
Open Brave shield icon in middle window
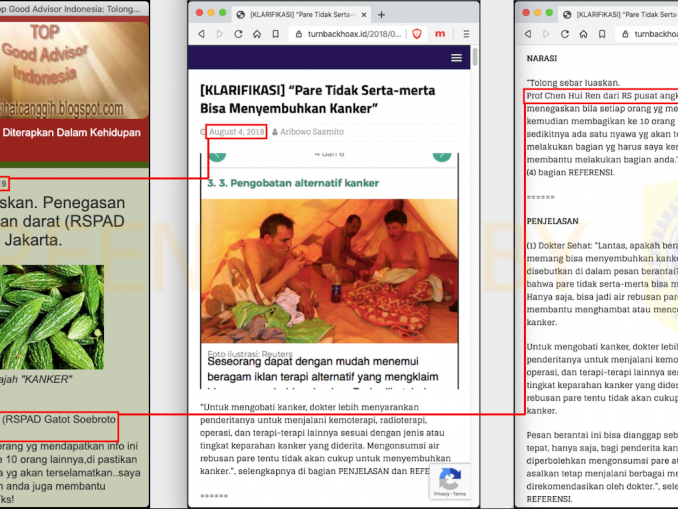(417, 34)
